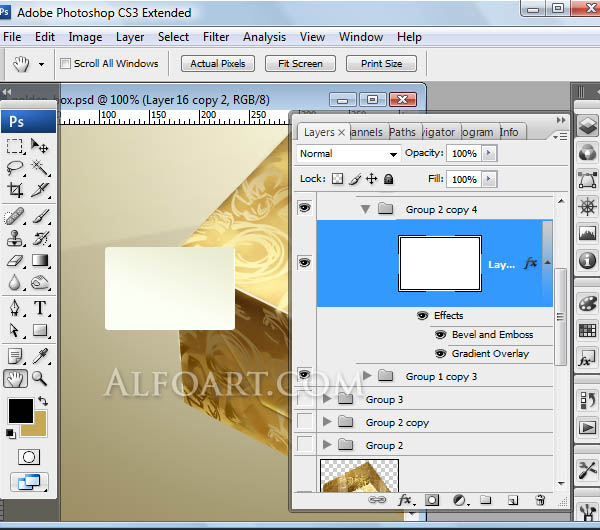Add layer style via fx button
Screen dimensions: 600x530
click(404, 500)
